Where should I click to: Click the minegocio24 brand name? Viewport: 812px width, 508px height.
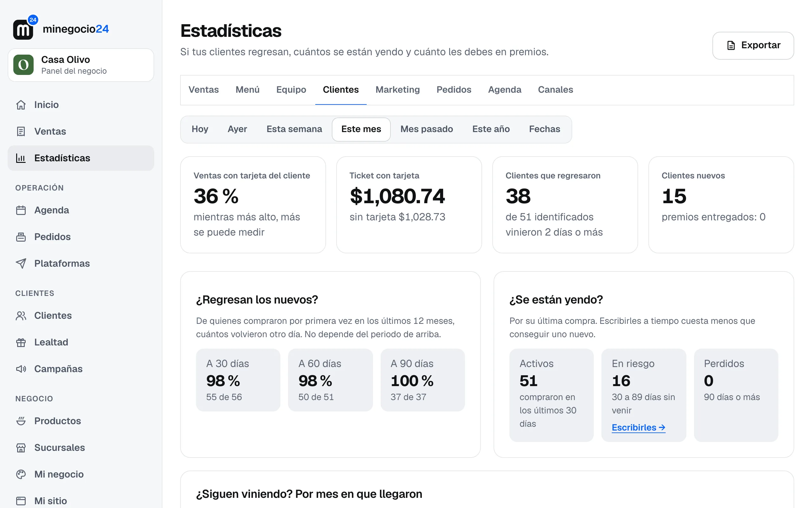(76, 29)
